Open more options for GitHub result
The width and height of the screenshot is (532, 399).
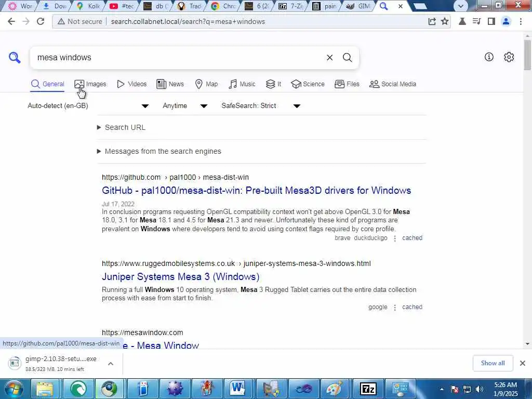click(395, 238)
